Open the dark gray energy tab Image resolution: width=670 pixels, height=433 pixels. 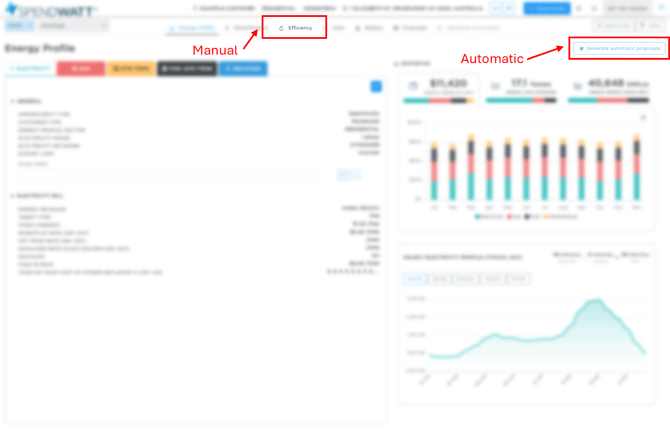pos(186,69)
